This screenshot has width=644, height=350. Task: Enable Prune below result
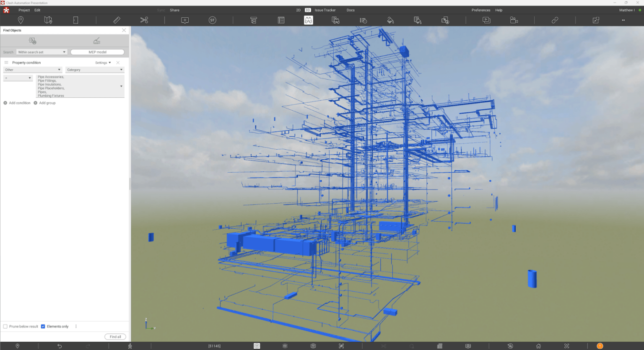tap(5, 326)
